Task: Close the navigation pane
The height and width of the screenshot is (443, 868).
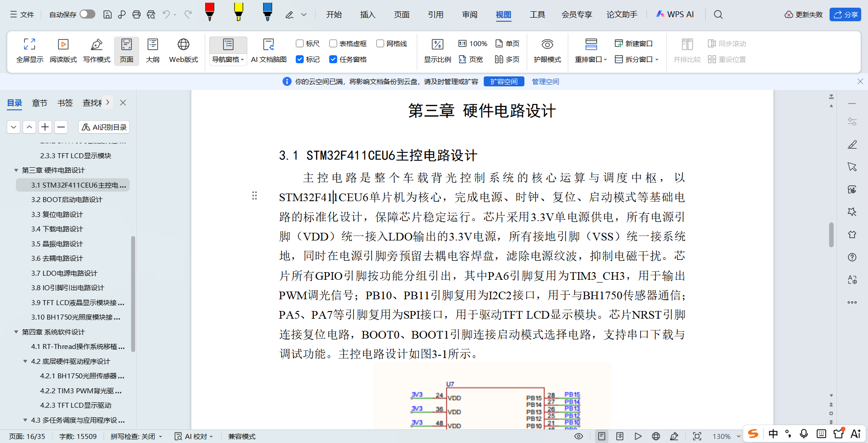Action: point(123,103)
